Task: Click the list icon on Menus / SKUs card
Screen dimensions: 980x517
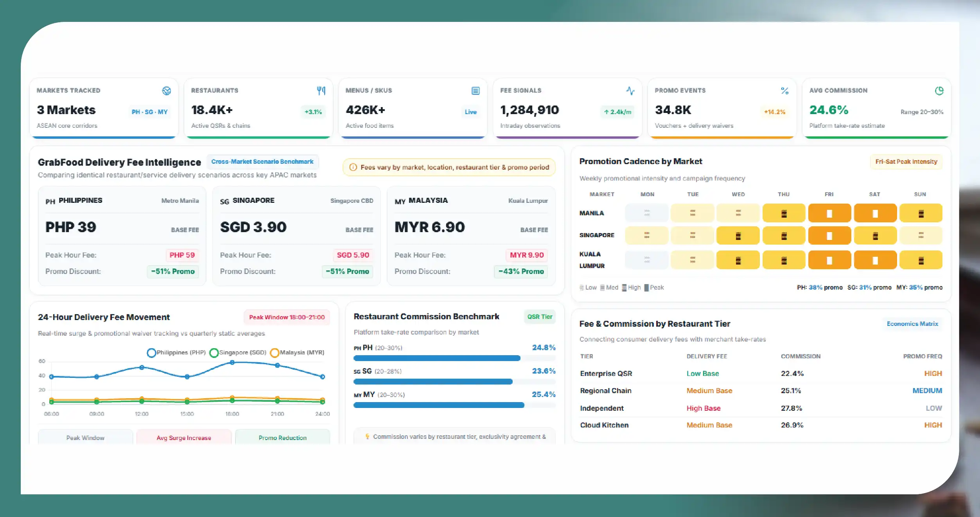Action: [476, 91]
